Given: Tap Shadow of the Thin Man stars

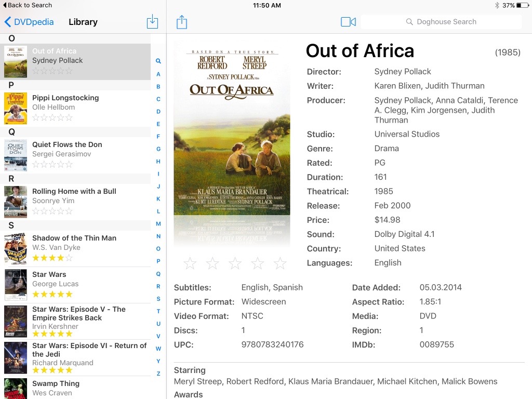Looking at the screenshot, I should point(52,258).
